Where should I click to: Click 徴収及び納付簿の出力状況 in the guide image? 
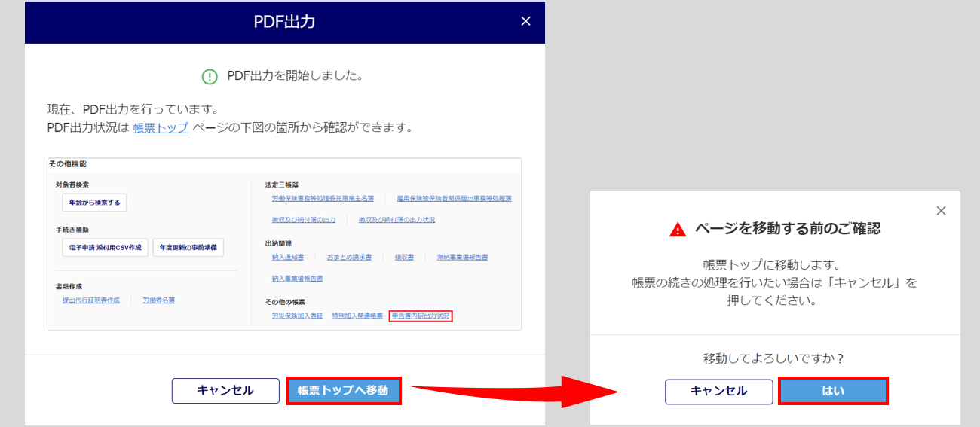(x=397, y=220)
